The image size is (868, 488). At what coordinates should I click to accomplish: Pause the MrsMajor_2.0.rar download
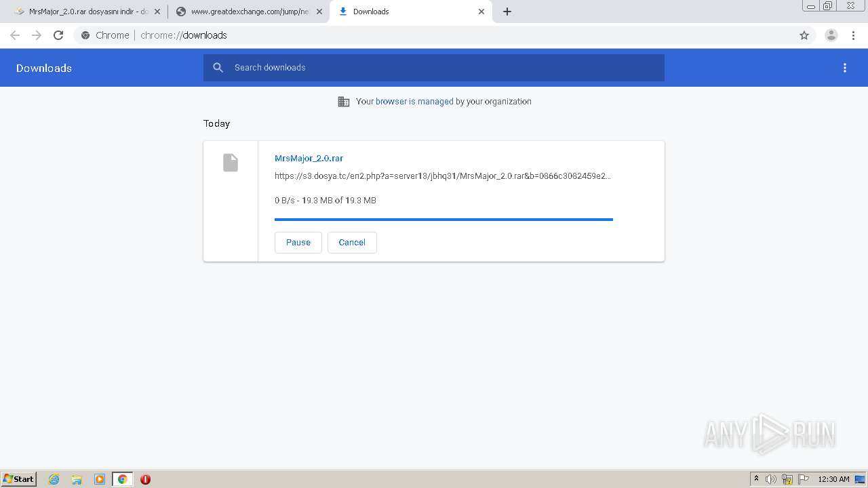pos(298,243)
